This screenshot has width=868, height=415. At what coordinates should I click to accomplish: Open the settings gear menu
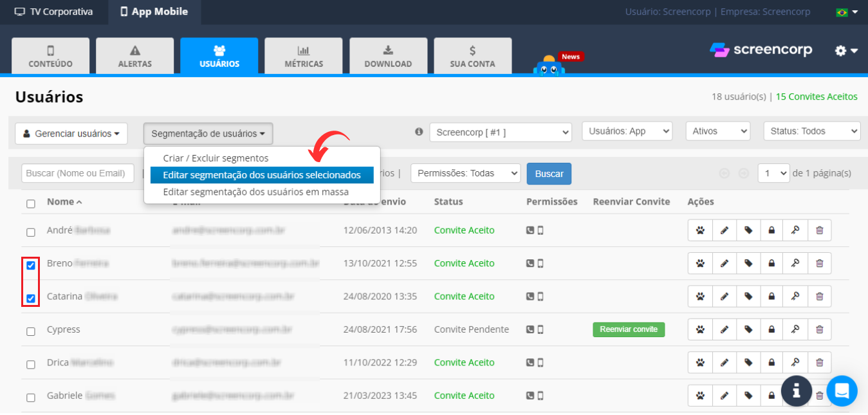pos(845,51)
